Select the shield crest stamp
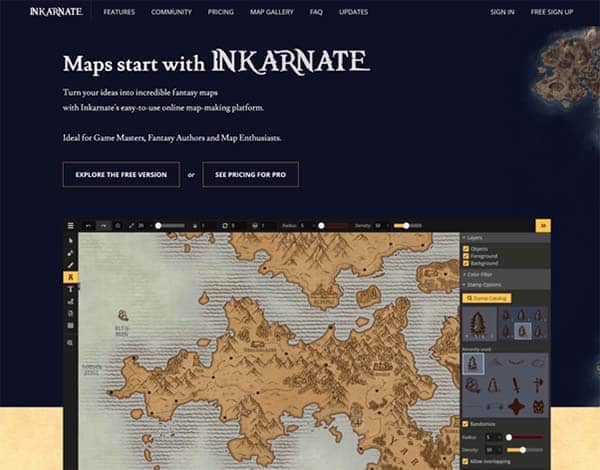Image resolution: width=600 pixels, height=470 pixels. coord(538,406)
